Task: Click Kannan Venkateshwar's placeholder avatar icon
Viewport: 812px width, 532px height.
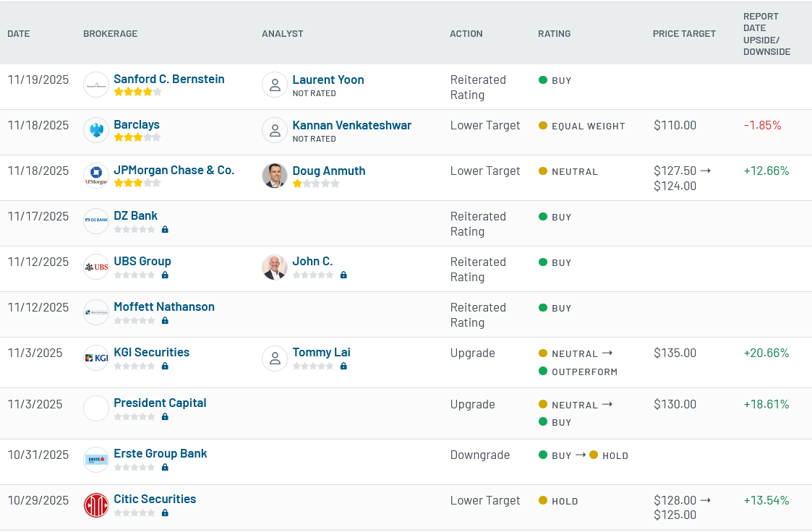Action: (x=275, y=130)
